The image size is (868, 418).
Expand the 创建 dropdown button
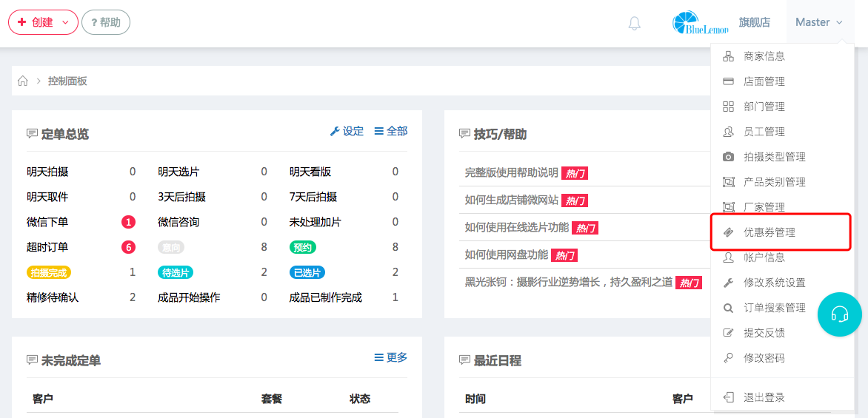pyautogui.click(x=43, y=22)
